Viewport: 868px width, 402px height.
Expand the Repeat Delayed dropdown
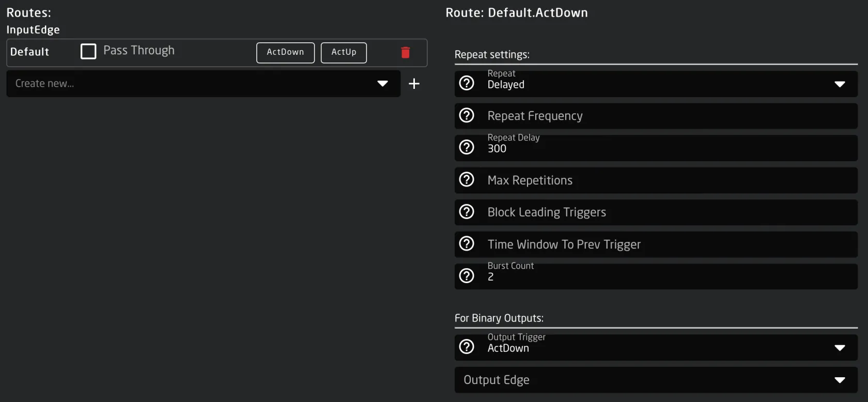[x=840, y=84]
